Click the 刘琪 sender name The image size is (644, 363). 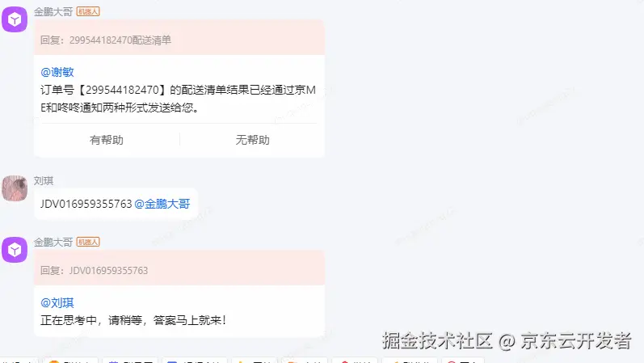coord(44,180)
